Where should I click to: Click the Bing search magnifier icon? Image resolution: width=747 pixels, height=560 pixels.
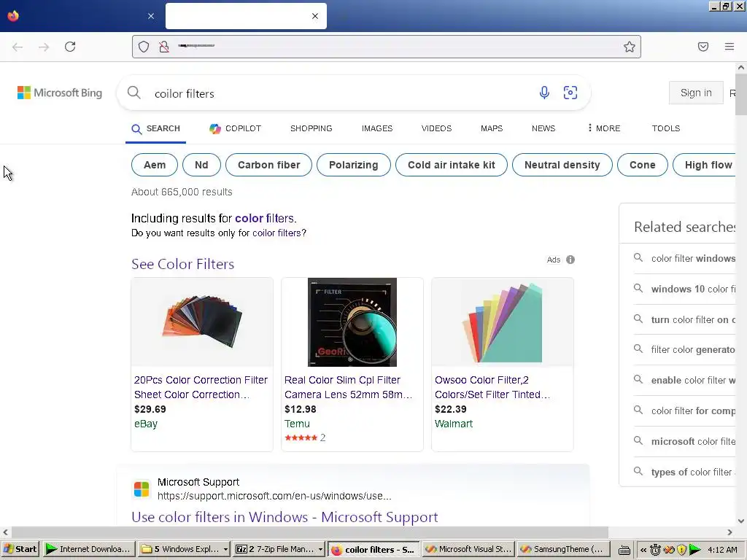click(x=134, y=93)
